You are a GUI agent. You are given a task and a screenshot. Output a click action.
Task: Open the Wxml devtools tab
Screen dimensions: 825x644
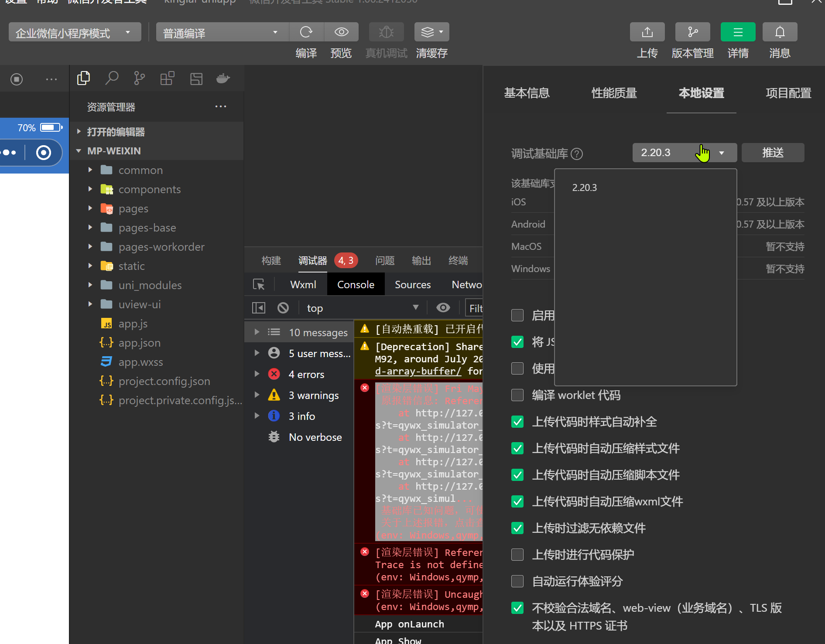point(303,285)
